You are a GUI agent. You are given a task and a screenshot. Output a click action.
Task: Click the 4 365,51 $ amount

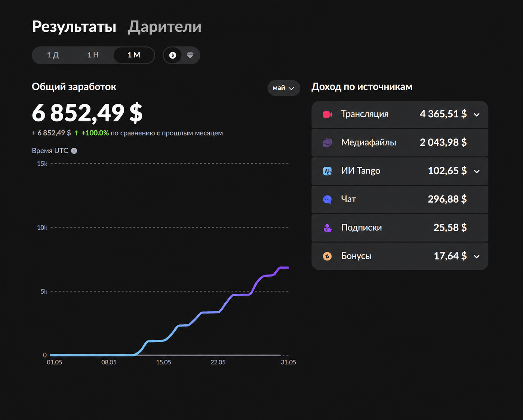(443, 114)
